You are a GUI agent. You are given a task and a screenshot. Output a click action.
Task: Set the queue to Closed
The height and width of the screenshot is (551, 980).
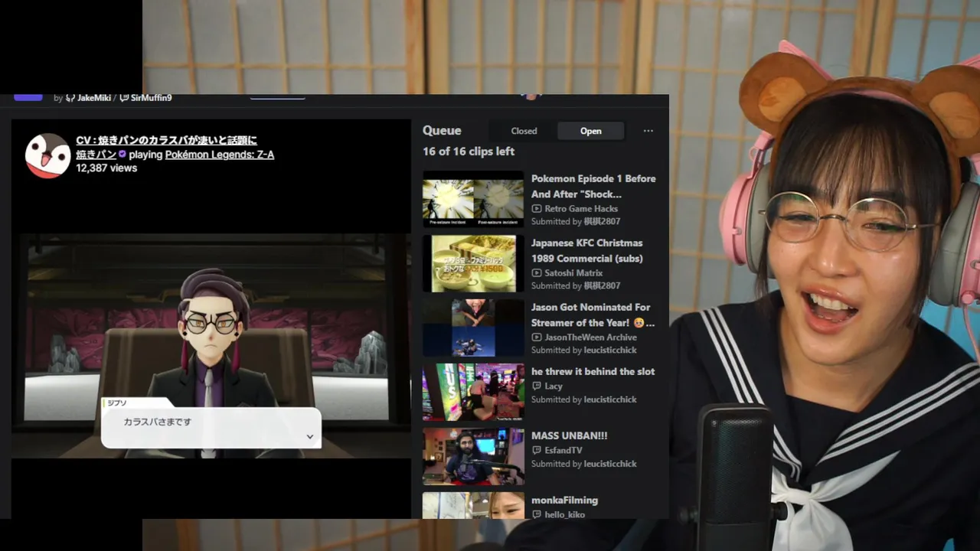(524, 131)
